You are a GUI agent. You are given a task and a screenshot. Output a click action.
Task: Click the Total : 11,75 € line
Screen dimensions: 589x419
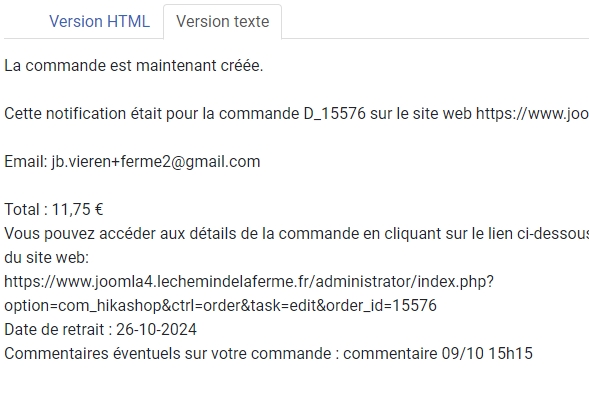tap(54, 210)
